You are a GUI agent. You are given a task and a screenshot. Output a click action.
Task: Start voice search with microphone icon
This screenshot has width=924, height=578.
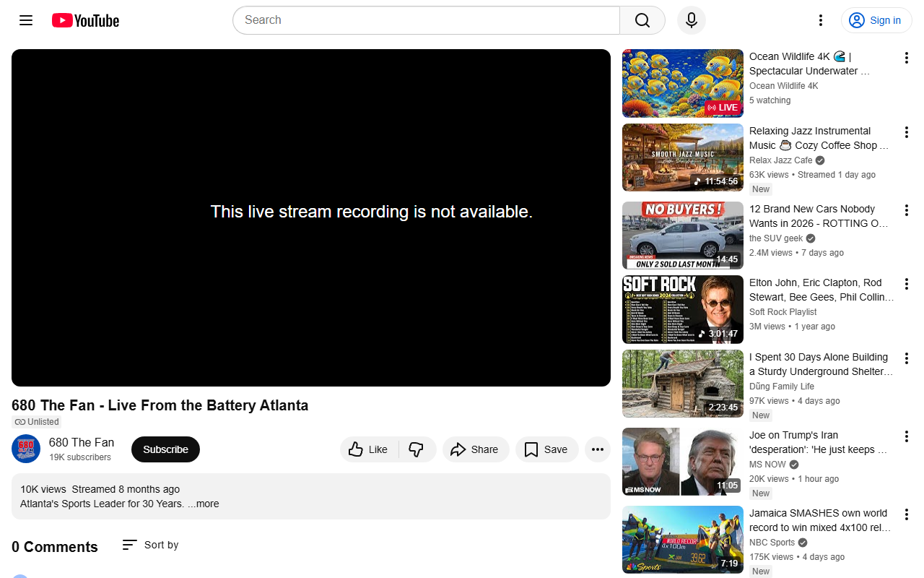click(692, 20)
